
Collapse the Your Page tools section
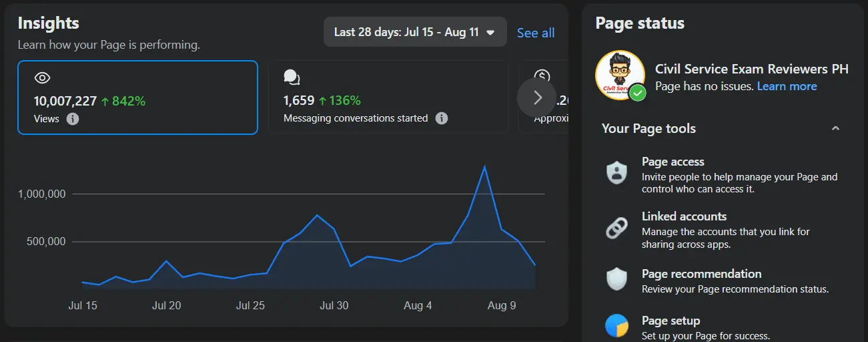click(x=835, y=128)
